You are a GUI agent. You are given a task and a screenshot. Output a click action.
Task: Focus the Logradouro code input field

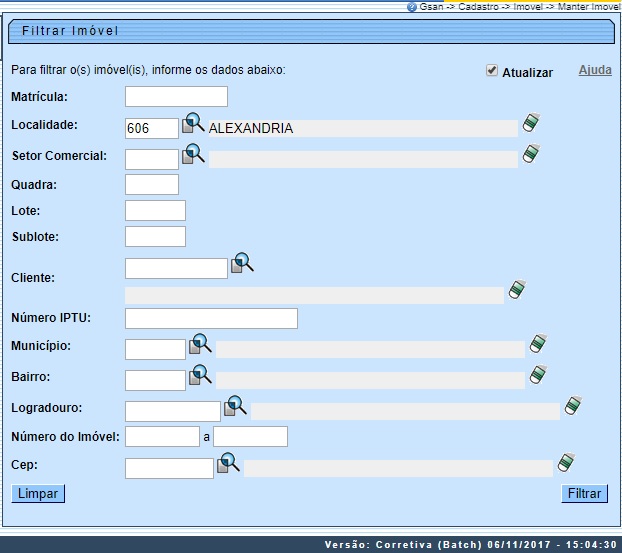click(x=173, y=411)
